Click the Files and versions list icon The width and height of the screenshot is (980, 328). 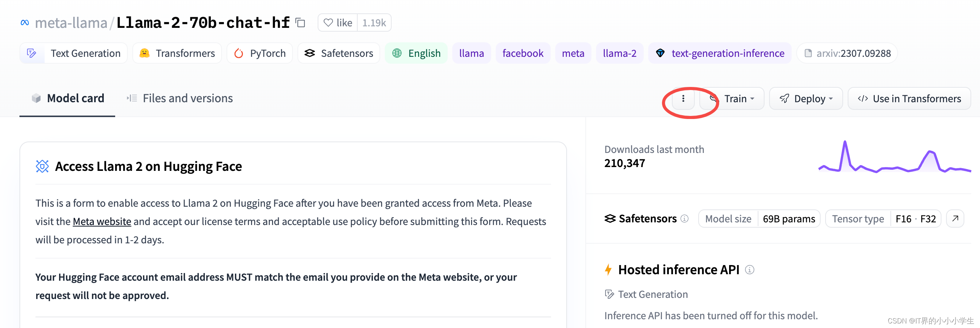[x=132, y=98]
